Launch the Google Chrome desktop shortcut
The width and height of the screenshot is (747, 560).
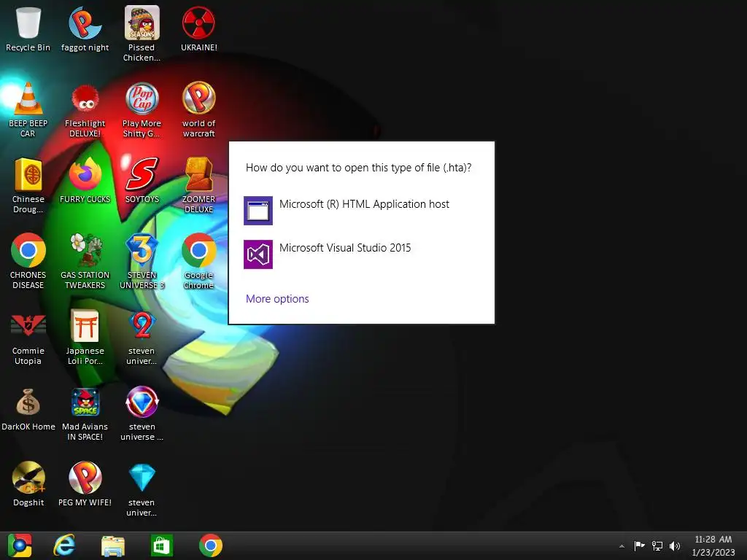pyautogui.click(x=198, y=250)
